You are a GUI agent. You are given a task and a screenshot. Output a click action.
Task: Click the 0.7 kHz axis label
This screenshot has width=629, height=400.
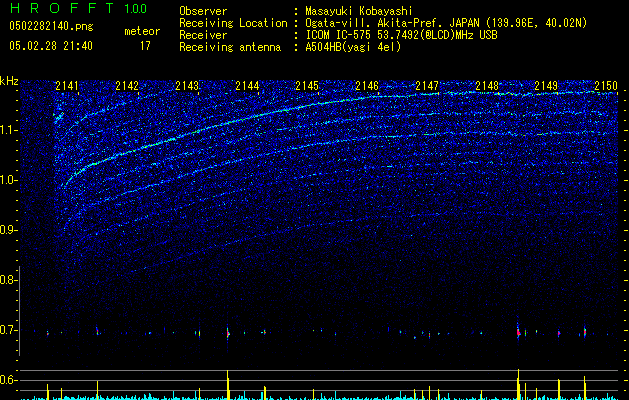pos(9,330)
